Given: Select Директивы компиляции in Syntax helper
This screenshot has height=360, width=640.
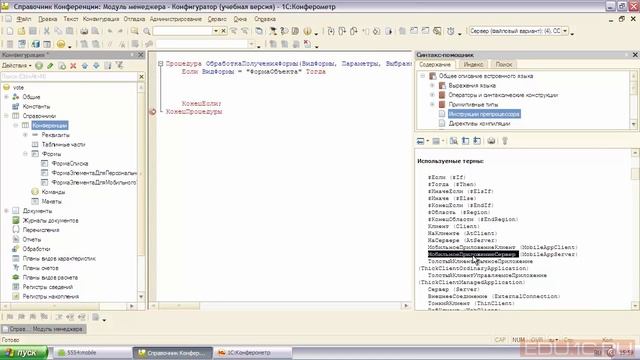Looking at the screenshot, I should pos(480,123).
